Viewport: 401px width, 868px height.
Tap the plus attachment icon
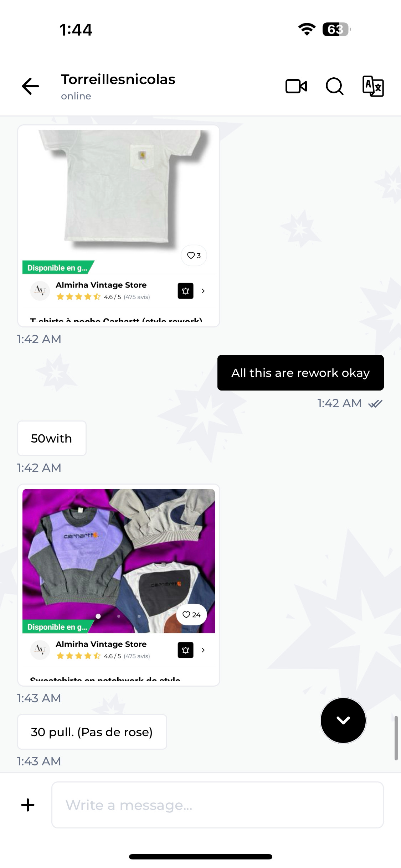click(28, 805)
